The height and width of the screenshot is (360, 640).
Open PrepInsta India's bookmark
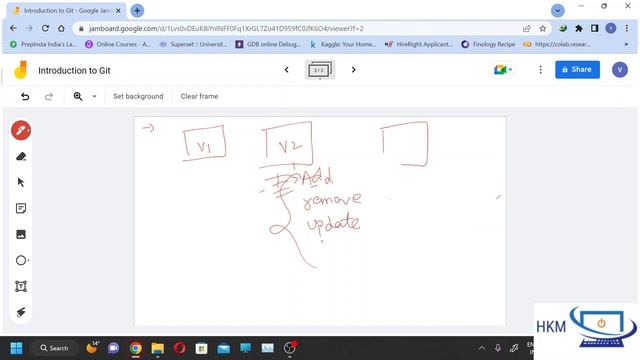43,44
